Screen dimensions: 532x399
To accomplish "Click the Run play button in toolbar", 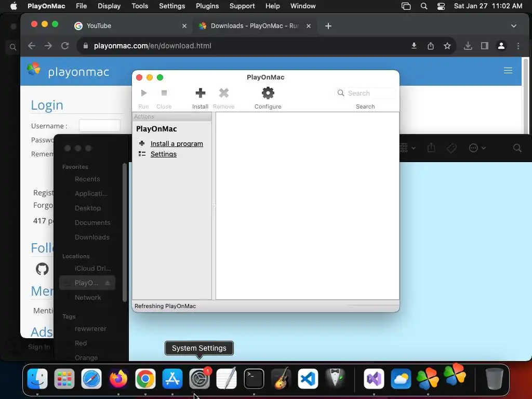I will click(x=143, y=93).
